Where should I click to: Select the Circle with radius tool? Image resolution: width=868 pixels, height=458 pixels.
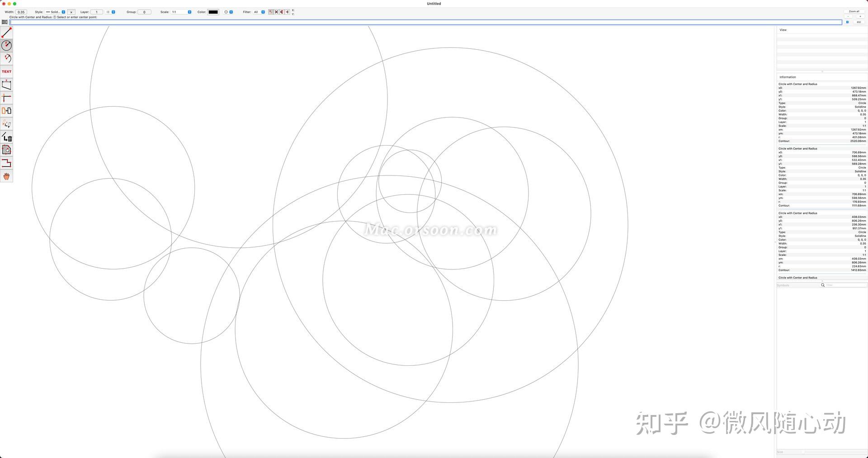click(6, 45)
